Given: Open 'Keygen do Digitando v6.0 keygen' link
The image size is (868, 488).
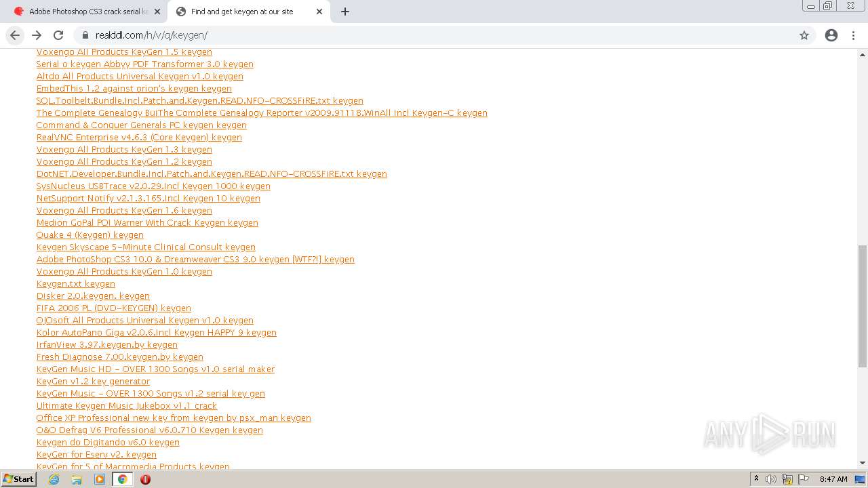Looking at the screenshot, I should click(108, 443).
